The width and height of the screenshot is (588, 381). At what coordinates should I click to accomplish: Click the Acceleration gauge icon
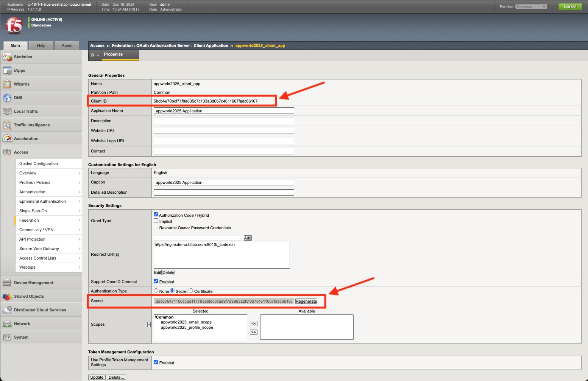pos(7,138)
